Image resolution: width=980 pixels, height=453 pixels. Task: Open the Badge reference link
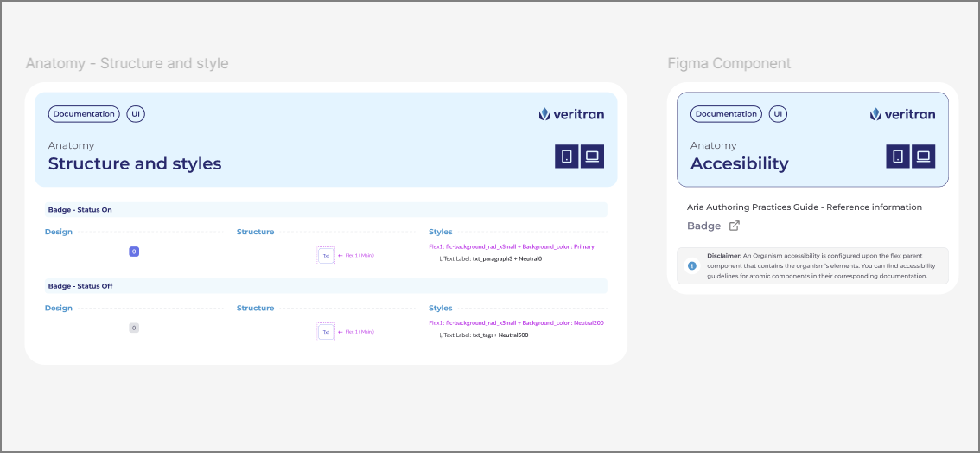(703, 226)
